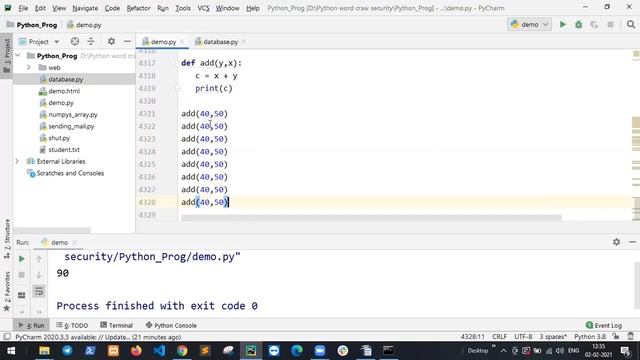Click the Stop icon in top toolbar
This screenshot has width=640, height=360.
[610, 24]
